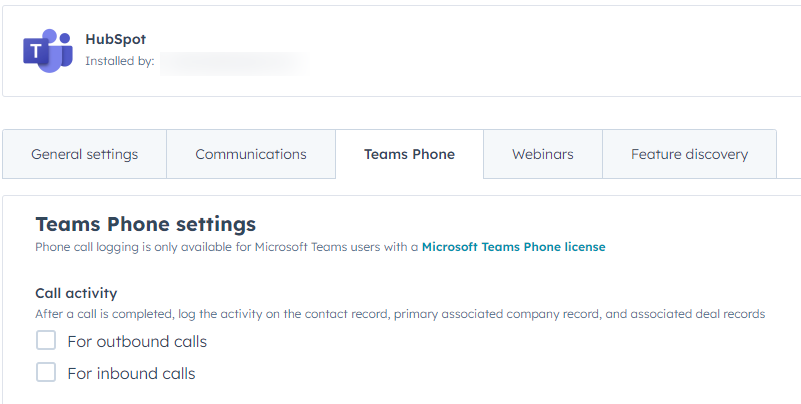Open the General settings tab

tap(84, 154)
